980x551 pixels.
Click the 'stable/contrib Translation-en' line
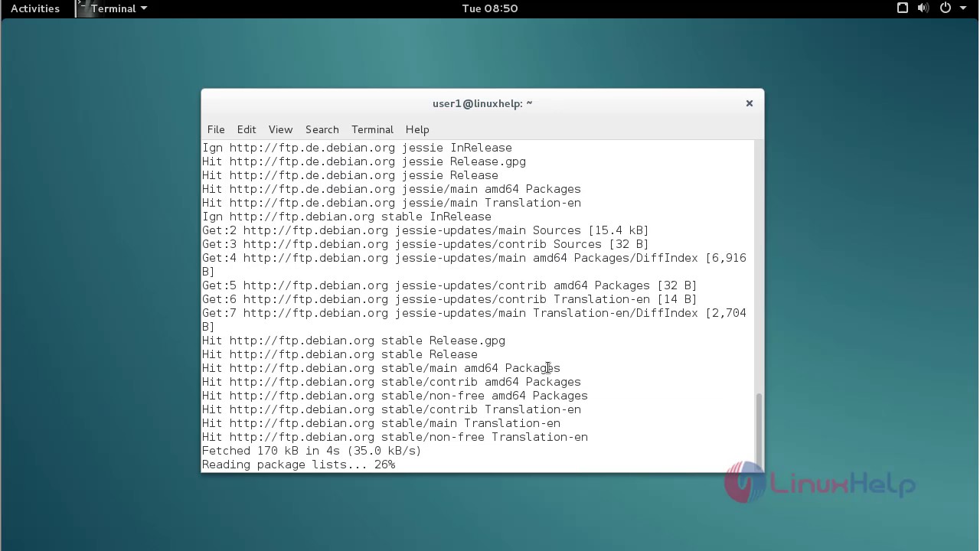[391, 409]
